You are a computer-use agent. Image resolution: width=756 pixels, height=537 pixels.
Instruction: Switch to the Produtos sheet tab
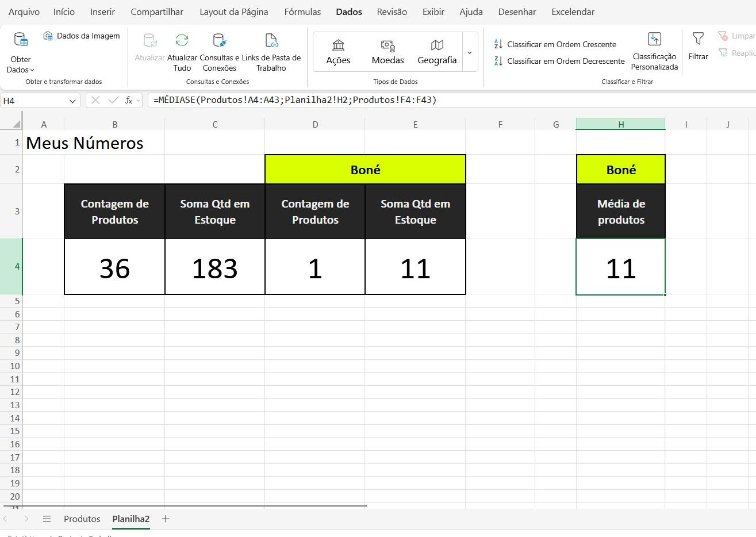click(82, 519)
